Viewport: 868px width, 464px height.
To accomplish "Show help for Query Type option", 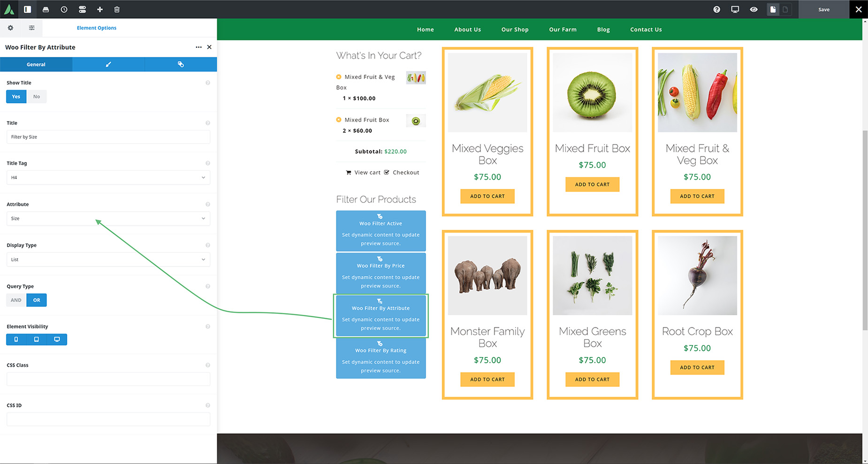I will coord(208,286).
